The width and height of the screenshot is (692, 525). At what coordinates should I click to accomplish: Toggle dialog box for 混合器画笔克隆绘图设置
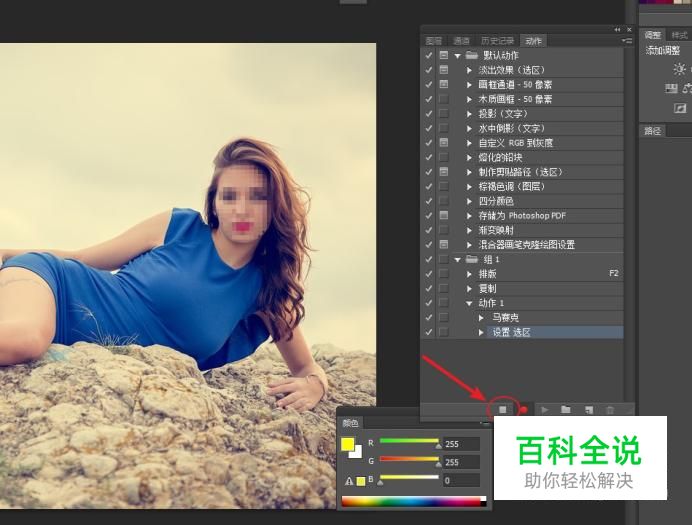tap(444, 244)
